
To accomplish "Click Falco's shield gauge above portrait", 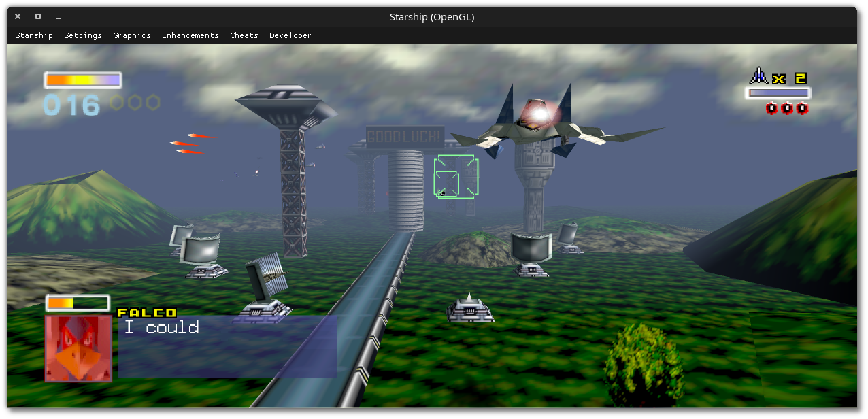I will (x=78, y=303).
